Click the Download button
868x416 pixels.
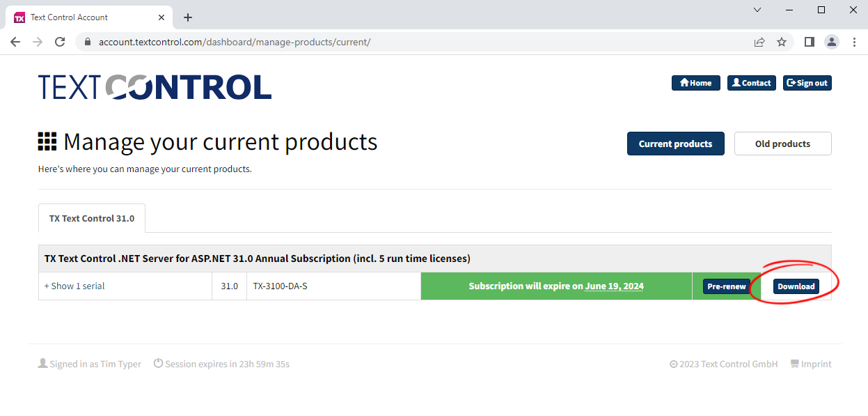(796, 286)
